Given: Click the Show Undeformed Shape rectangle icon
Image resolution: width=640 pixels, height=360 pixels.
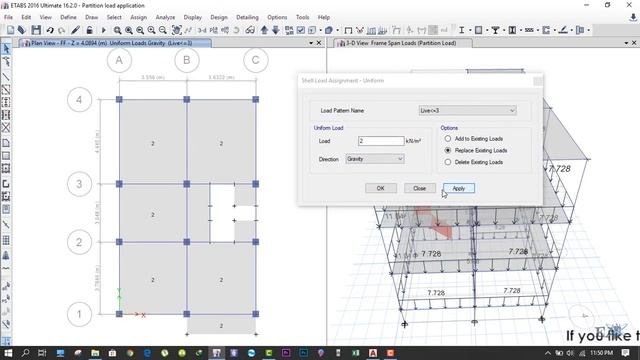Looking at the screenshot, I should [348, 30].
